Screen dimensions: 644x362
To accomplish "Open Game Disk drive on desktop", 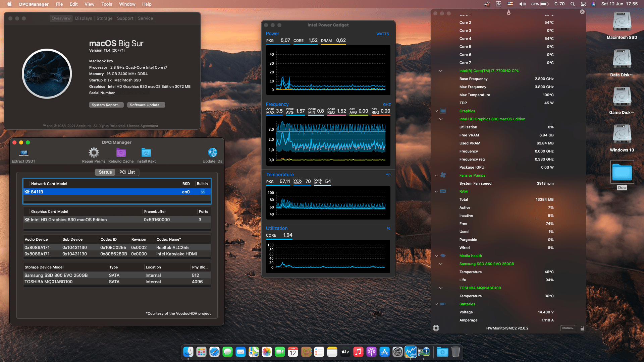I will click(622, 101).
